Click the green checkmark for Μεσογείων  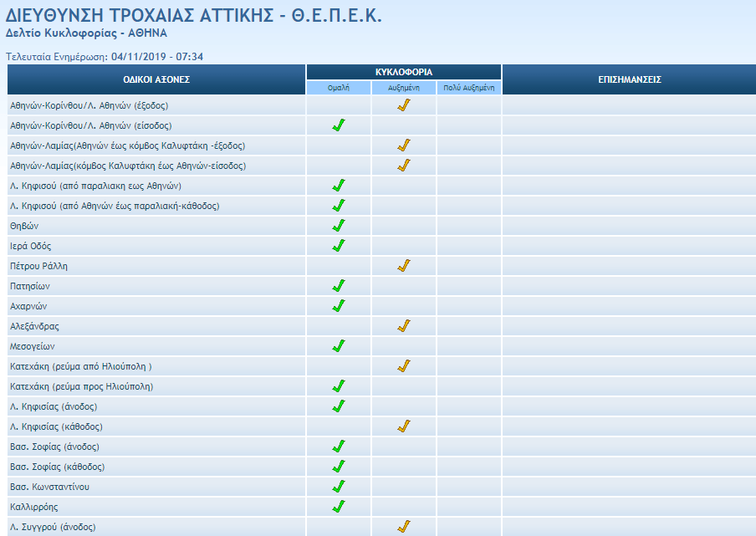339,346
